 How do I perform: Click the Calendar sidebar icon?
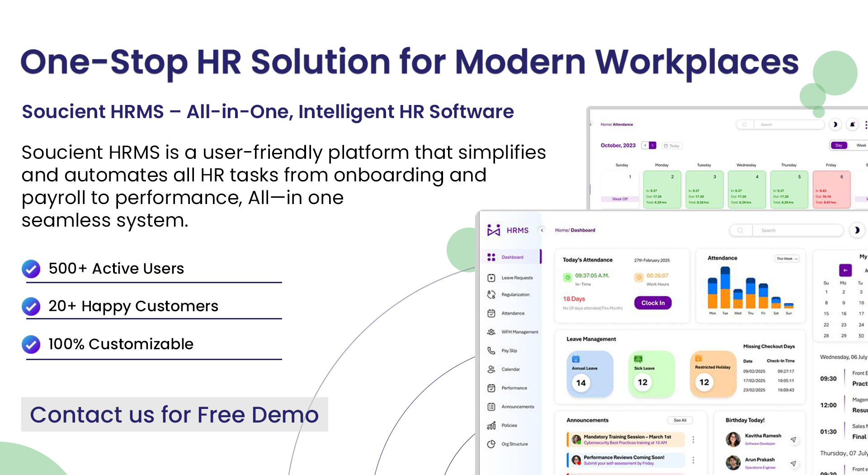[491, 369]
